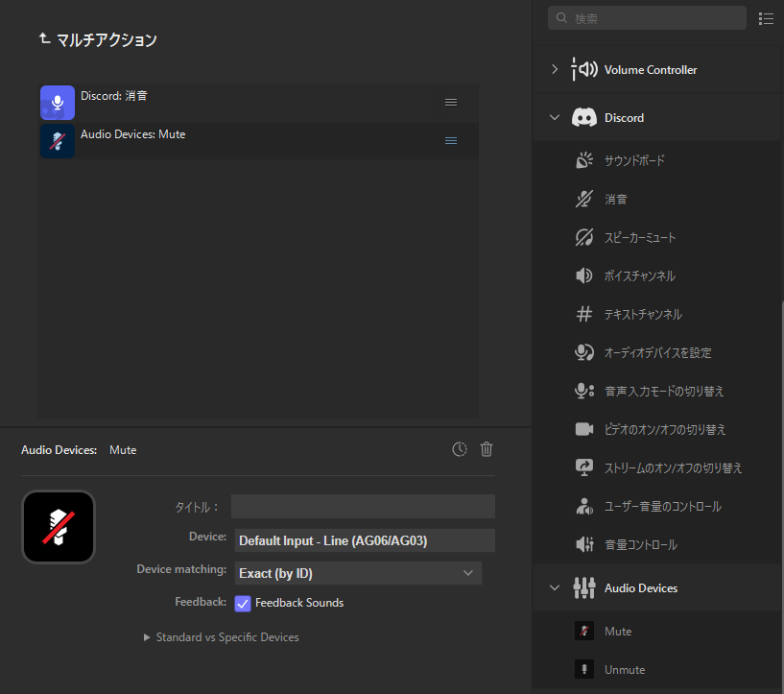Expand the Volume Controller category
Screen dimensions: 784x694
(x=554, y=70)
